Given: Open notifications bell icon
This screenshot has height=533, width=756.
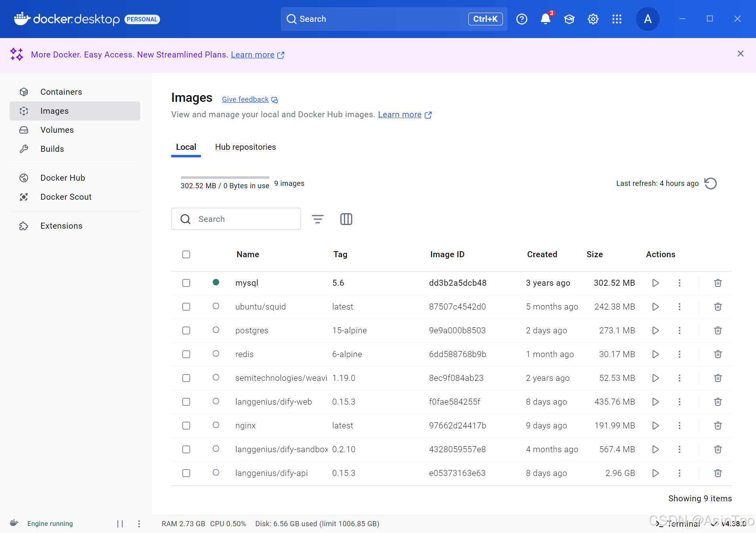Looking at the screenshot, I should (x=546, y=19).
